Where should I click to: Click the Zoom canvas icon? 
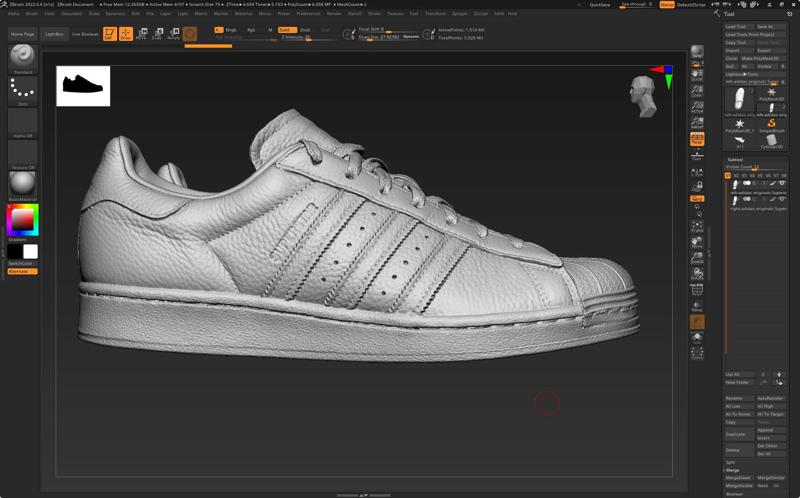[697, 91]
